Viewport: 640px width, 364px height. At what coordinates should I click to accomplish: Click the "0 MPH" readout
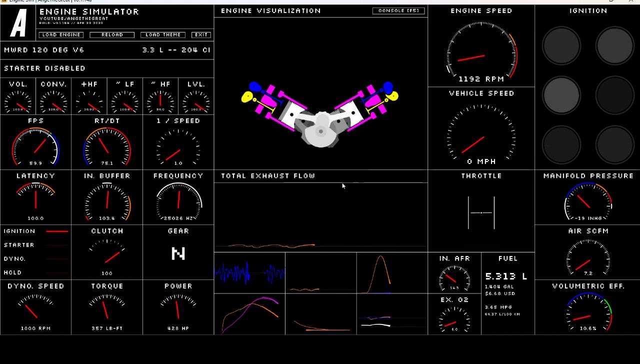click(481, 161)
